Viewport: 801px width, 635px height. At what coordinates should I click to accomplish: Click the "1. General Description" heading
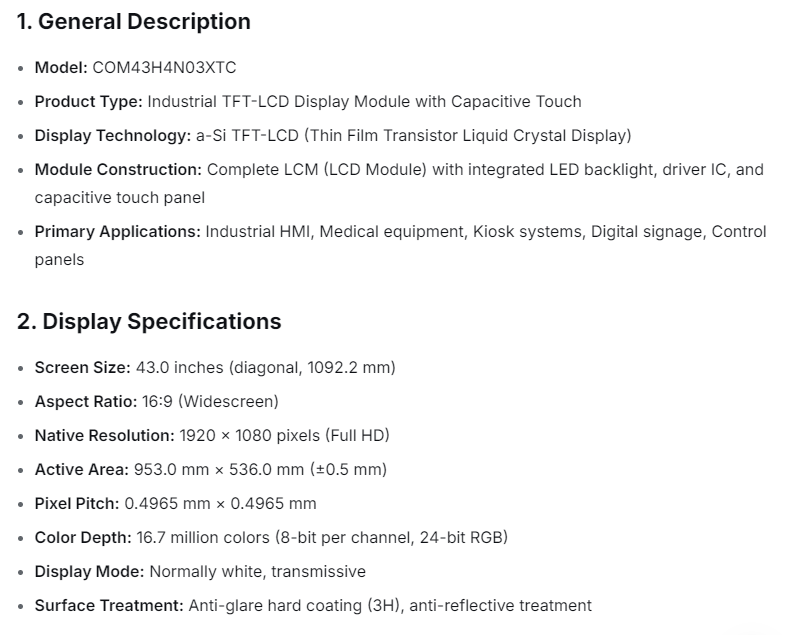[133, 21]
